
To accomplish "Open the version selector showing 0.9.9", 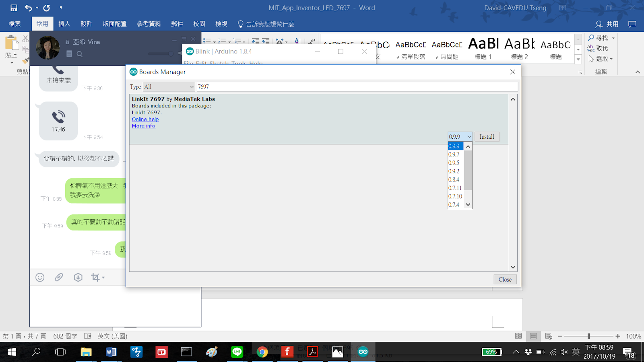I will tap(460, 137).
